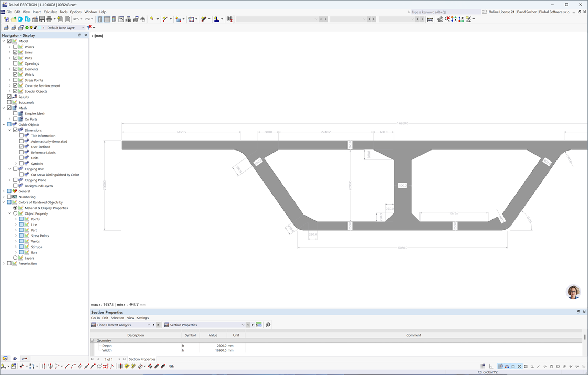Toggle the Object Snap magnet icon in status bar
This screenshot has width=588, height=375.
(507, 366)
